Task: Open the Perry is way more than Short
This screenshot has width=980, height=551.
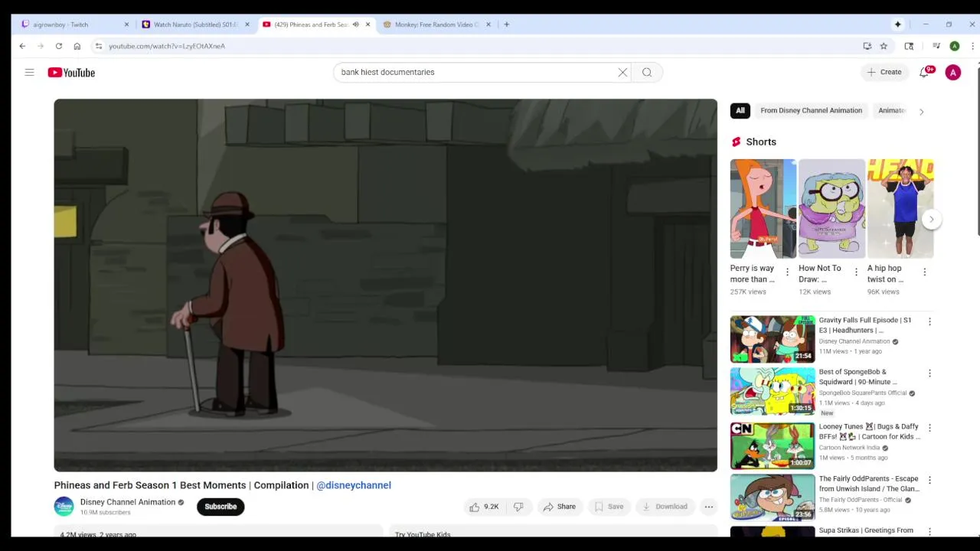Action: pyautogui.click(x=763, y=209)
